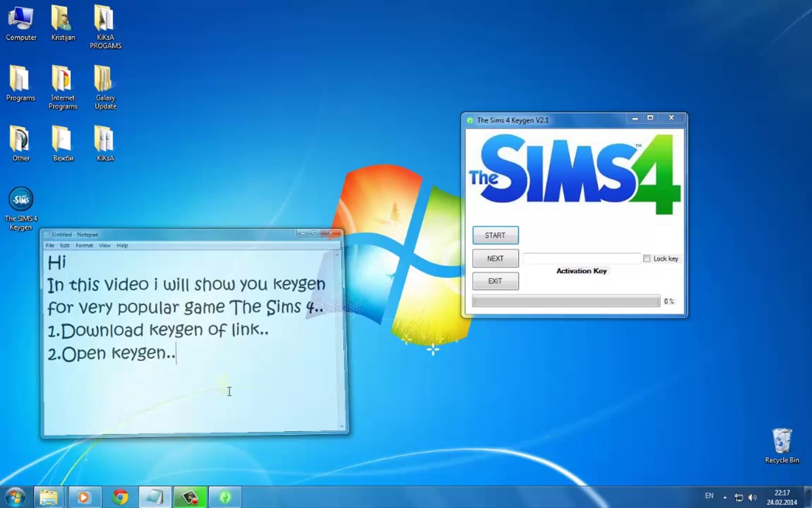Minimize the Sims 4 Keygen window
Image resolution: width=812 pixels, height=508 pixels.
coord(635,119)
